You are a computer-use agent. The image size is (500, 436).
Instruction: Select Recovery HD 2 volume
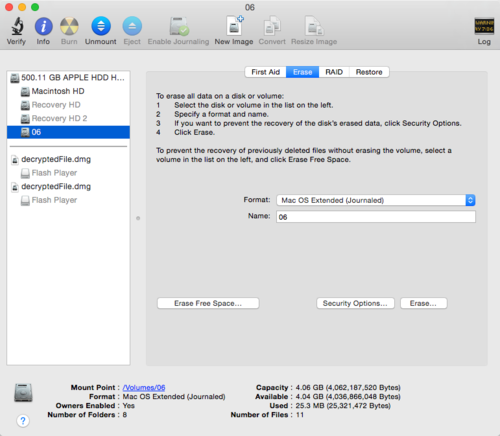[68, 119]
